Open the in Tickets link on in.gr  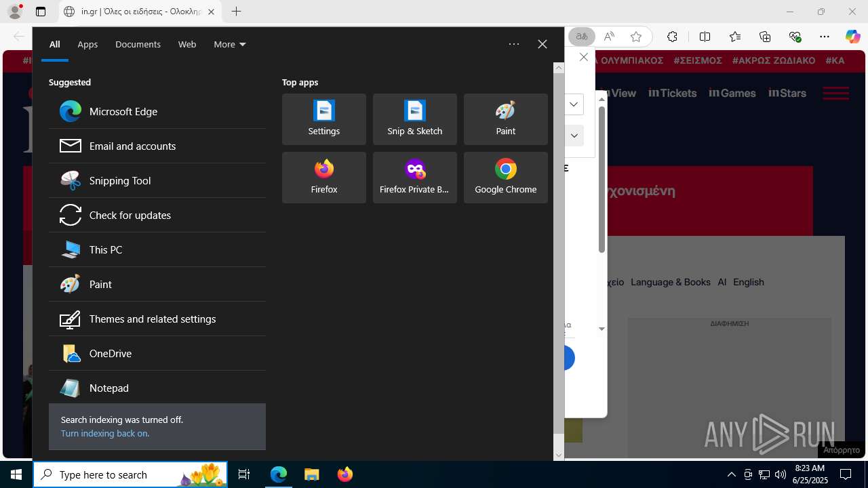[x=673, y=93]
